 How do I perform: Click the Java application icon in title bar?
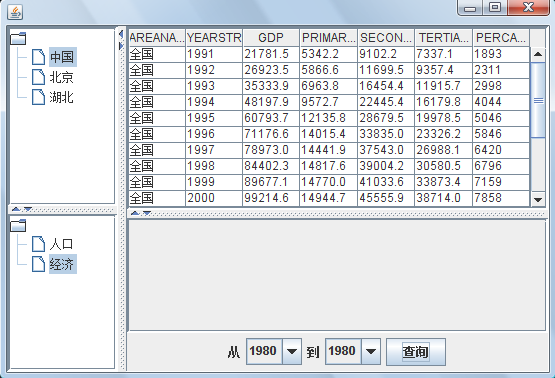coord(15,12)
